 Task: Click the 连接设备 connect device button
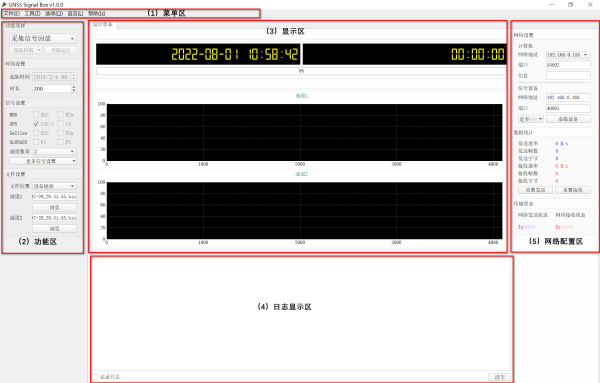(x=568, y=119)
